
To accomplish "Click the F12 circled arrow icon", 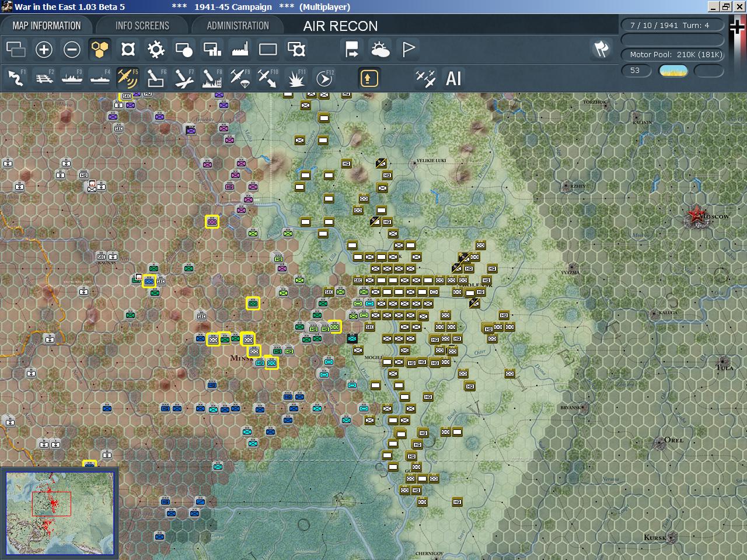I will 324,78.
